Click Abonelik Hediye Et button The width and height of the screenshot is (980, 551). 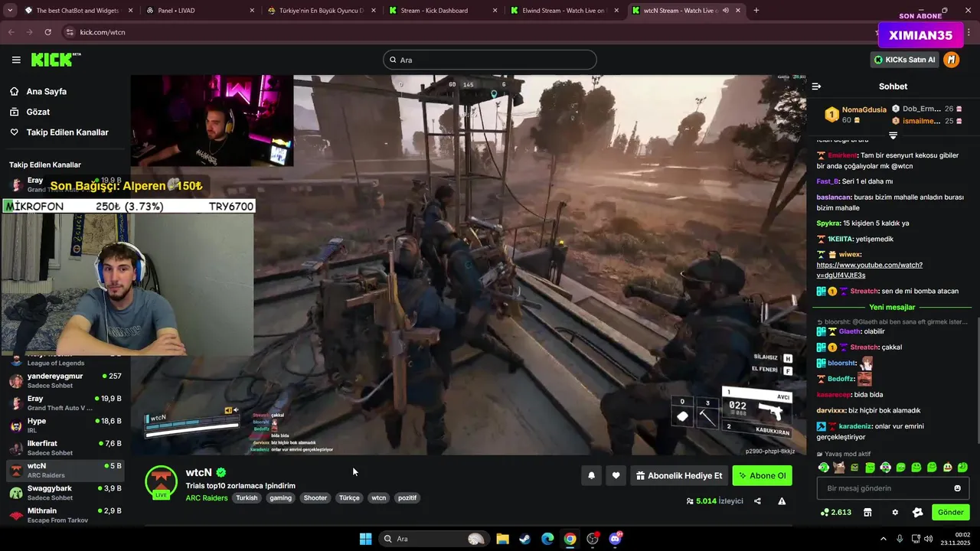678,476
